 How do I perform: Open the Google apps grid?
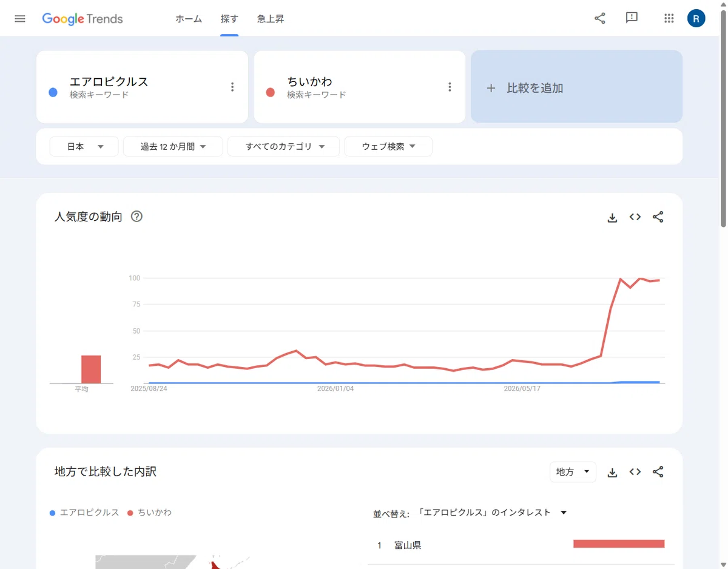669,18
